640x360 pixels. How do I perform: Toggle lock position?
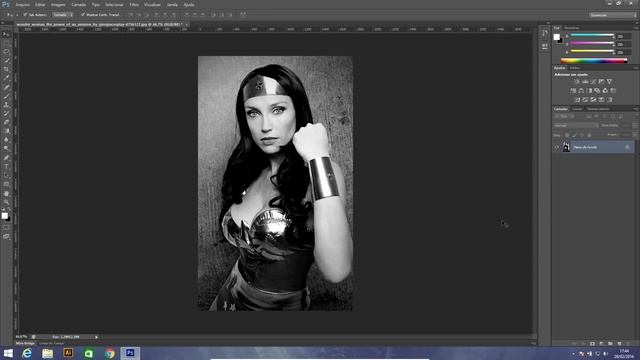coord(582,135)
